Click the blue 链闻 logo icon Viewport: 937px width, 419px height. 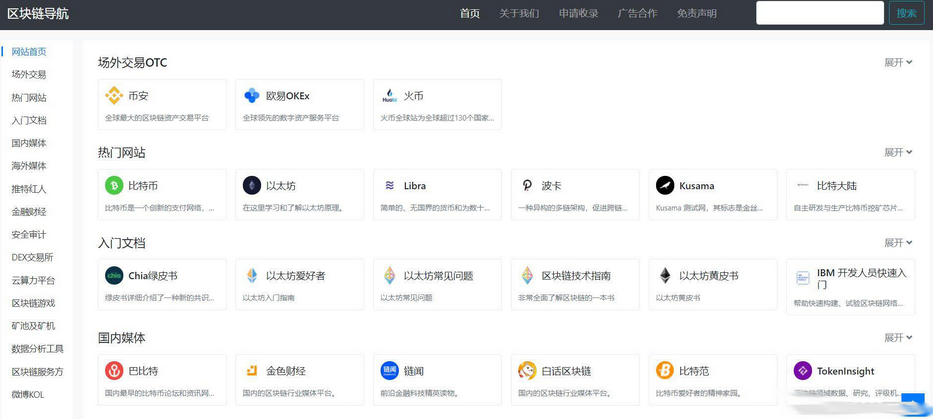pyautogui.click(x=390, y=371)
